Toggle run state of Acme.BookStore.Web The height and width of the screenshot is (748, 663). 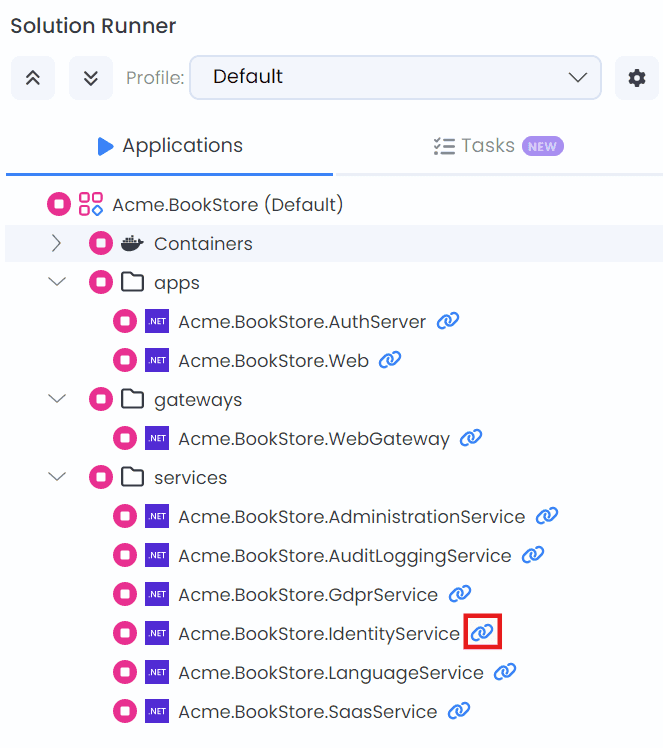coord(124,360)
